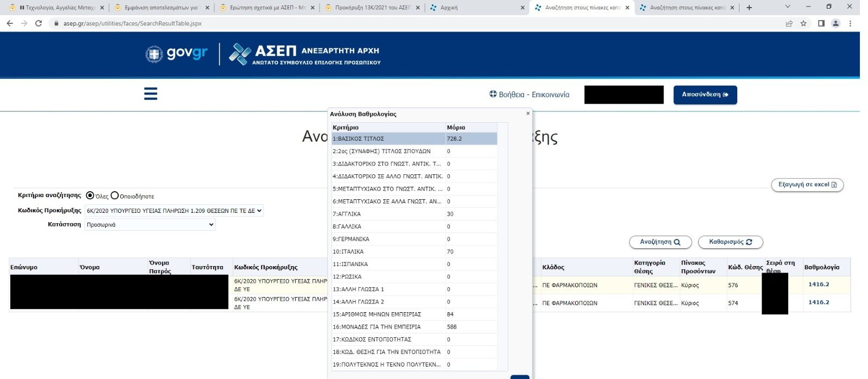Select the Όλες radio button
This screenshot has height=379, width=868.
pyautogui.click(x=90, y=195)
